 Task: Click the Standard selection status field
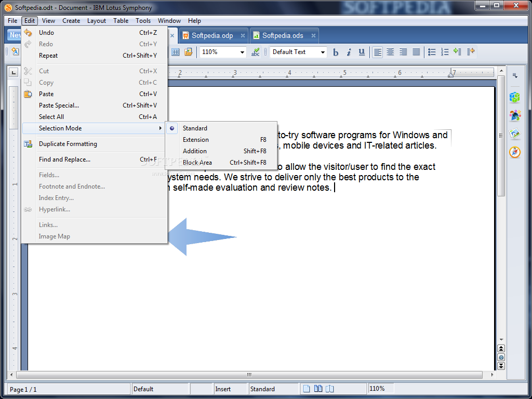tap(273, 389)
